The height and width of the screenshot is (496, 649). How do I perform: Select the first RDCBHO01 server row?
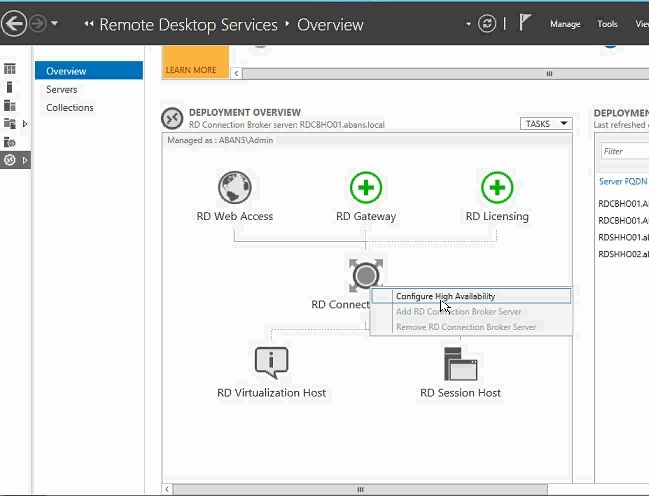click(x=623, y=203)
